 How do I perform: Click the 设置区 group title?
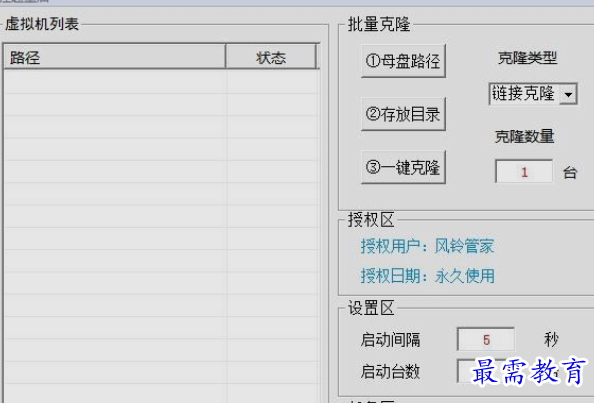371,308
